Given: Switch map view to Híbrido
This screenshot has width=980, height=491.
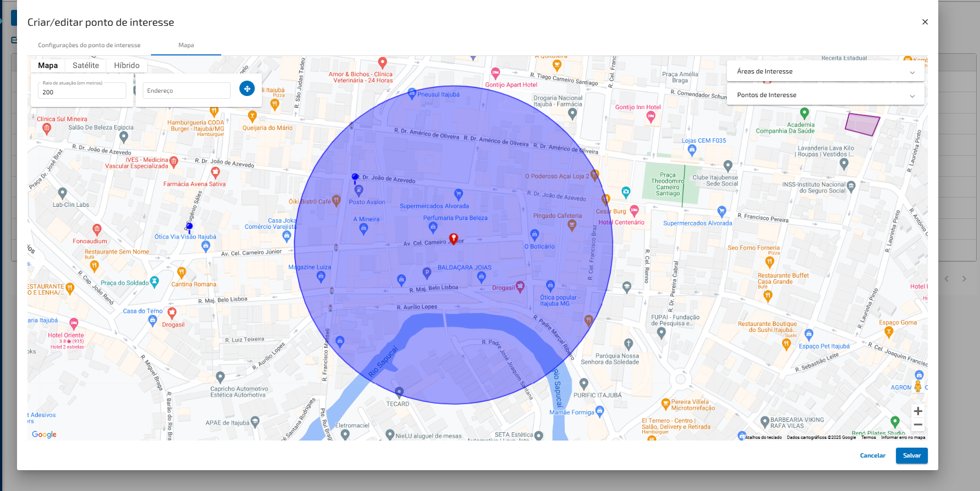Looking at the screenshot, I should [x=127, y=65].
